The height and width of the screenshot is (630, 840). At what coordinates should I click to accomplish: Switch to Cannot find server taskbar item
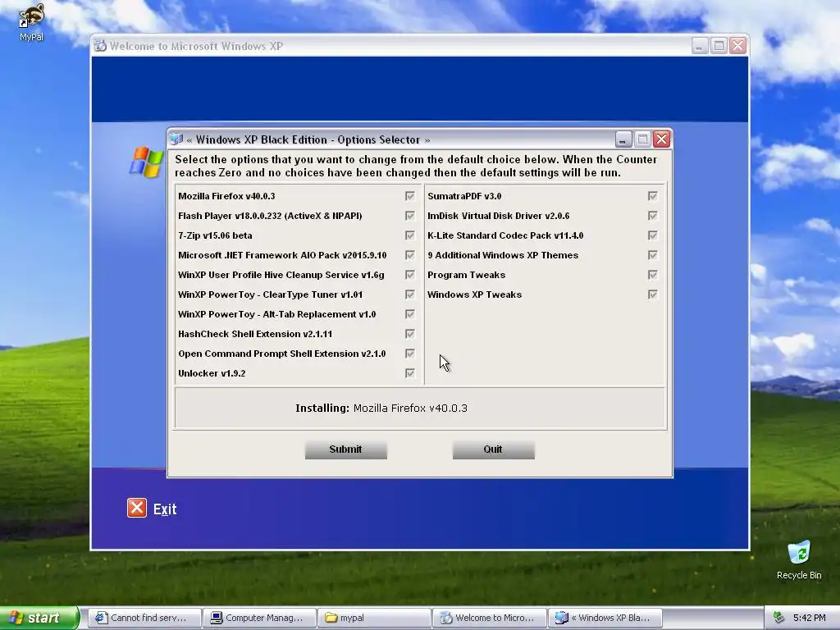(x=144, y=618)
